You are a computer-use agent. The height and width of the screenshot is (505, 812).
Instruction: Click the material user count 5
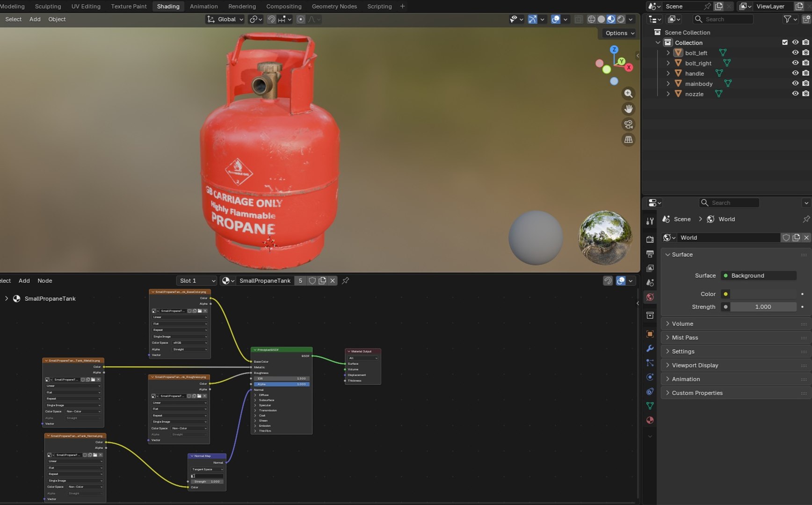pyautogui.click(x=300, y=281)
